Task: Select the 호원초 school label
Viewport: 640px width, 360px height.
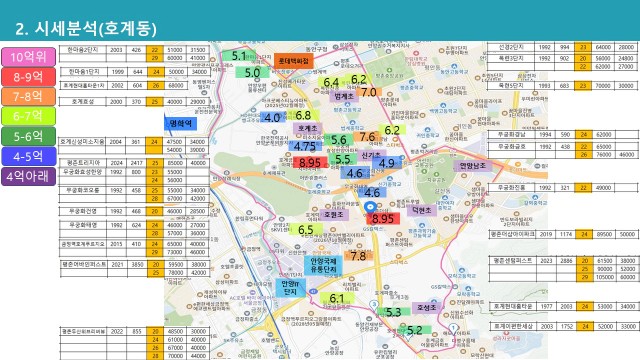Action: [334, 214]
